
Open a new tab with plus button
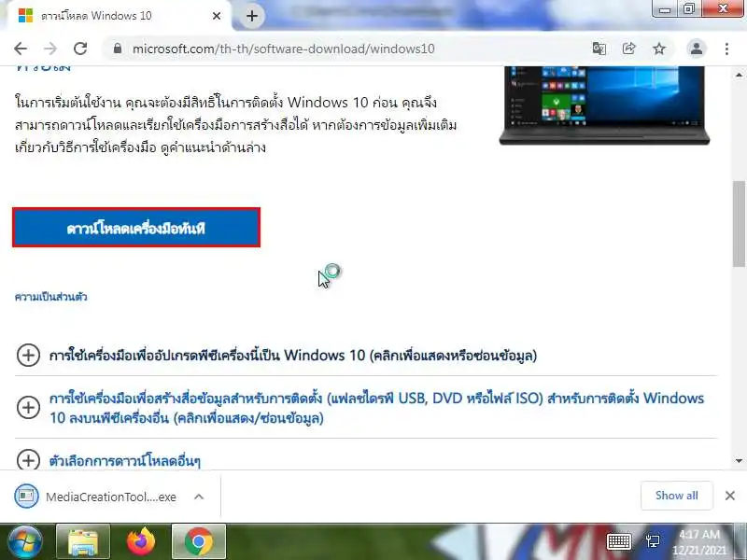coord(252,16)
